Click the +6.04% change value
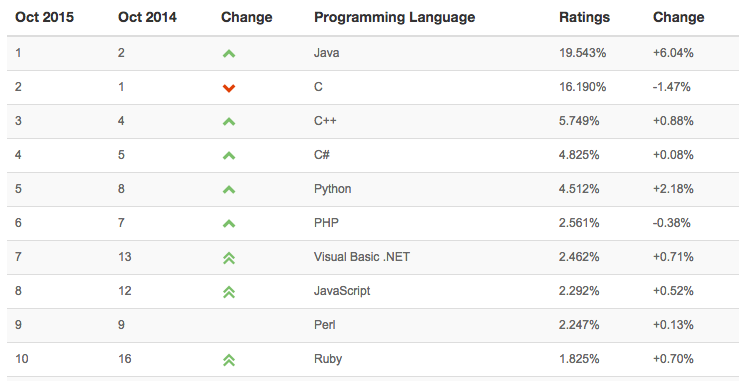742x381 pixels. tap(673, 53)
